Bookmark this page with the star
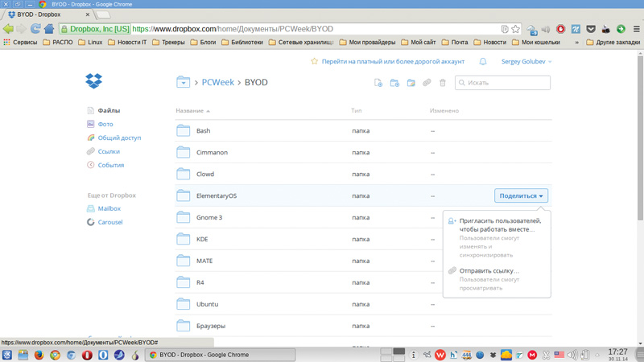 point(515,29)
